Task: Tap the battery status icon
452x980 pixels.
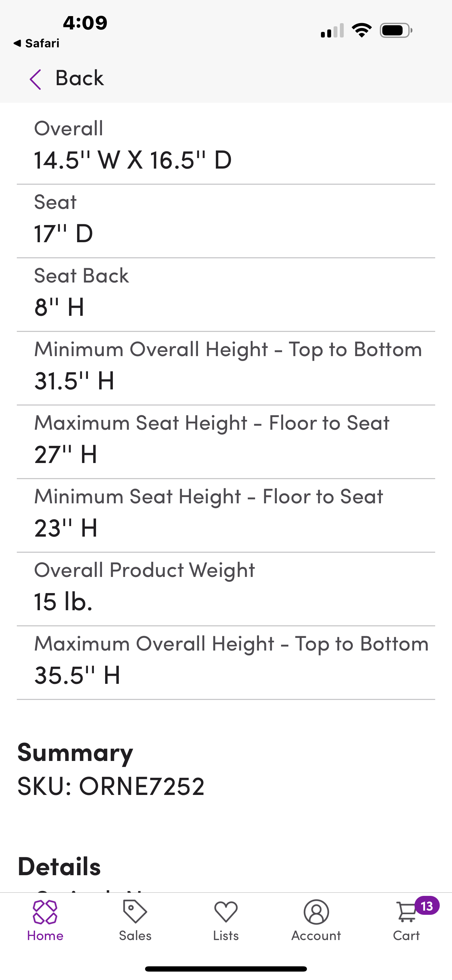Action: pyautogui.click(x=396, y=30)
